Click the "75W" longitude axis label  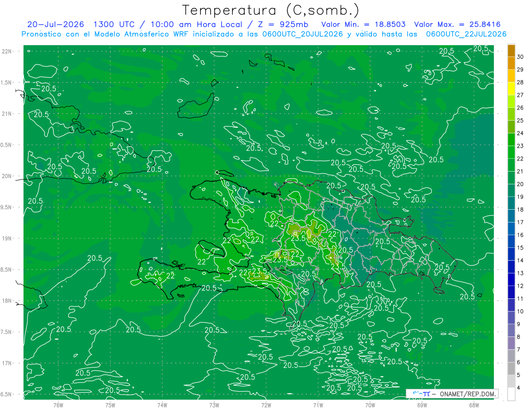coord(110,404)
